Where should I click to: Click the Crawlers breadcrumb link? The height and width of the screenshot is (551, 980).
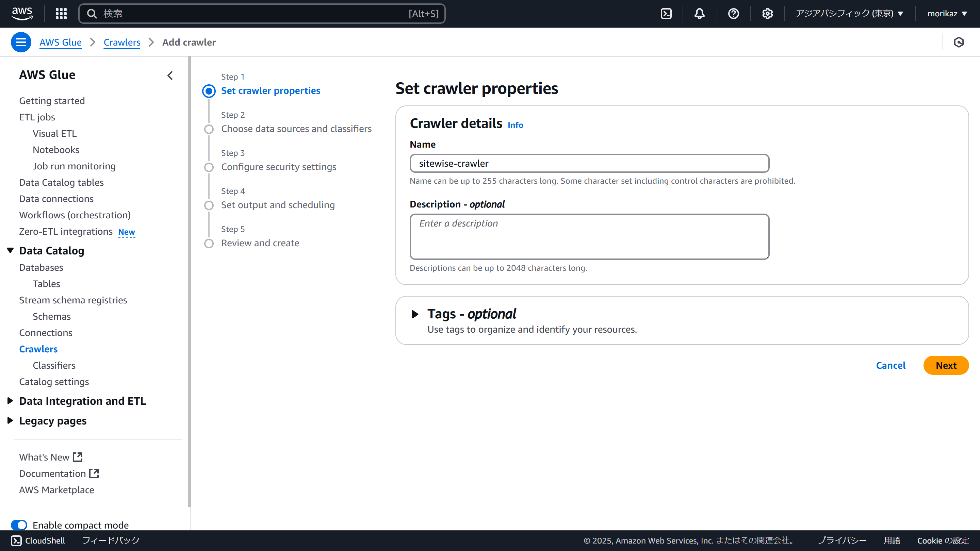[x=122, y=42]
